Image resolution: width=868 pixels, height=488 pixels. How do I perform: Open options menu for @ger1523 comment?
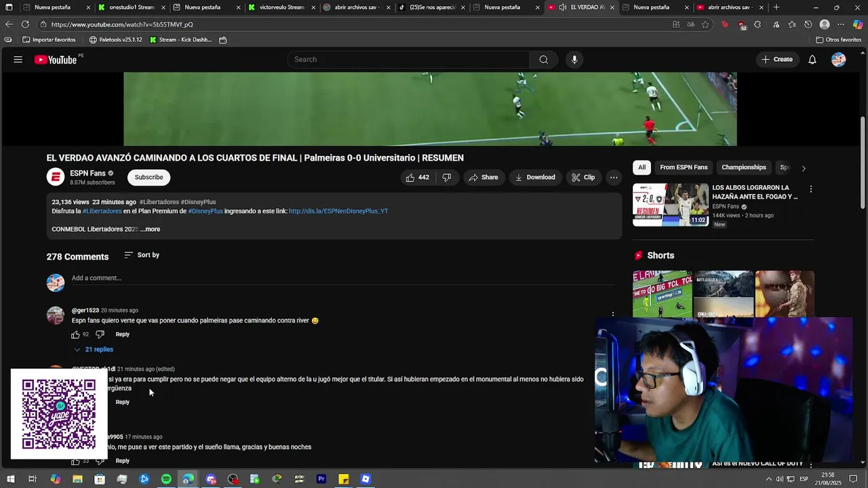pyautogui.click(x=613, y=314)
